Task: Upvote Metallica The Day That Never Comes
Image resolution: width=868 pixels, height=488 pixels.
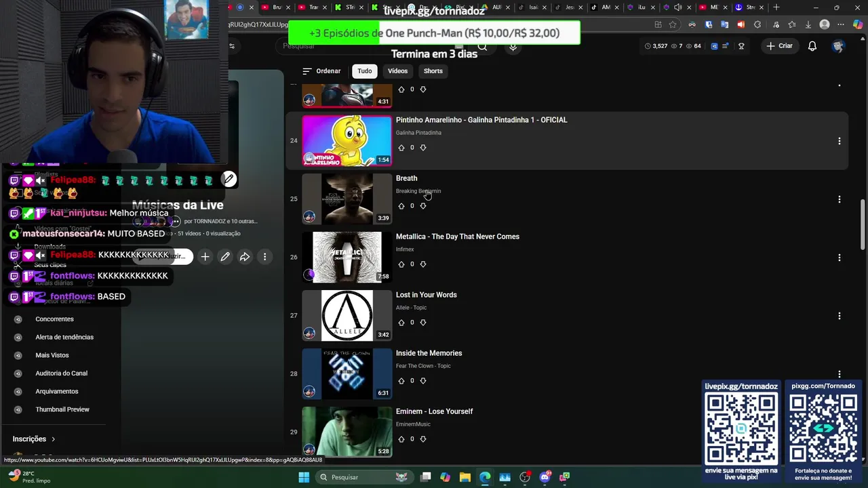Action: (401, 264)
